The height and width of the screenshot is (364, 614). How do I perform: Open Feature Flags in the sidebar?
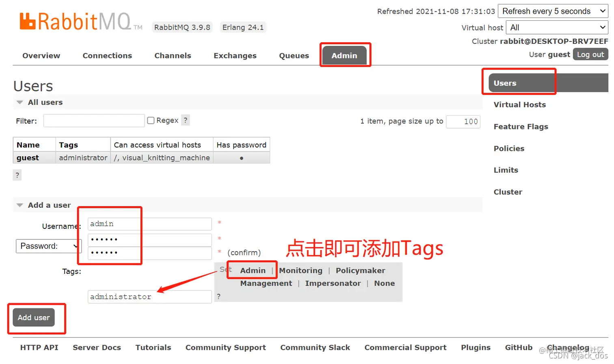coord(521,127)
